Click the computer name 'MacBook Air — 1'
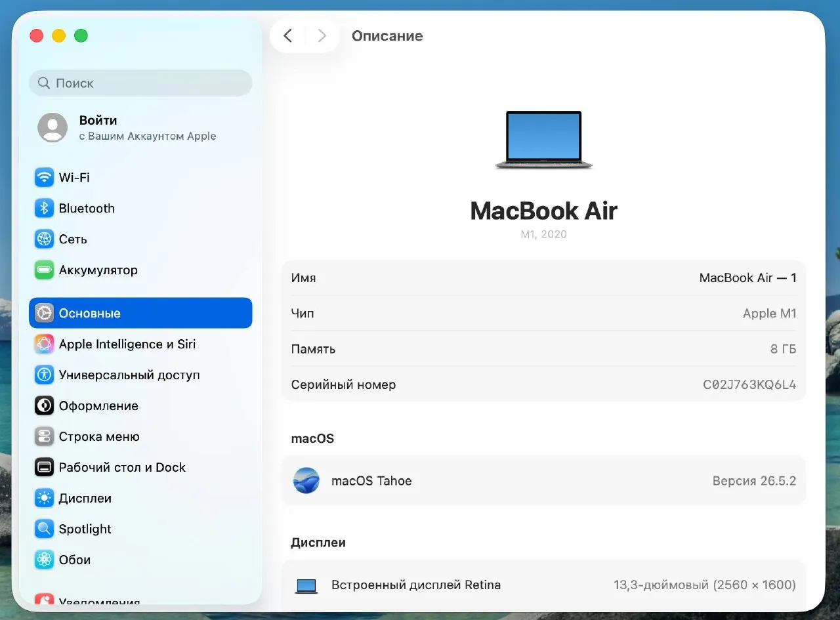Viewport: 840px width, 620px height. click(747, 278)
